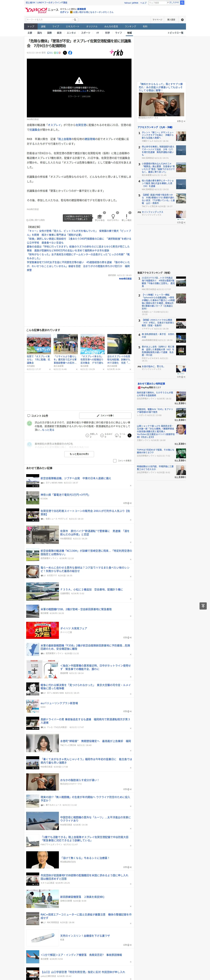The image size is (210, 980).
Task: Toggle the コメント非表示 checkbox
Action: click(115, 461)
